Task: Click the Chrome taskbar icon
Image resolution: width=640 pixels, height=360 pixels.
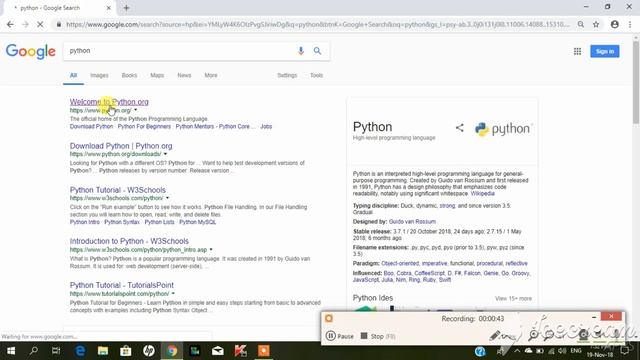Action: (x=172, y=351)
